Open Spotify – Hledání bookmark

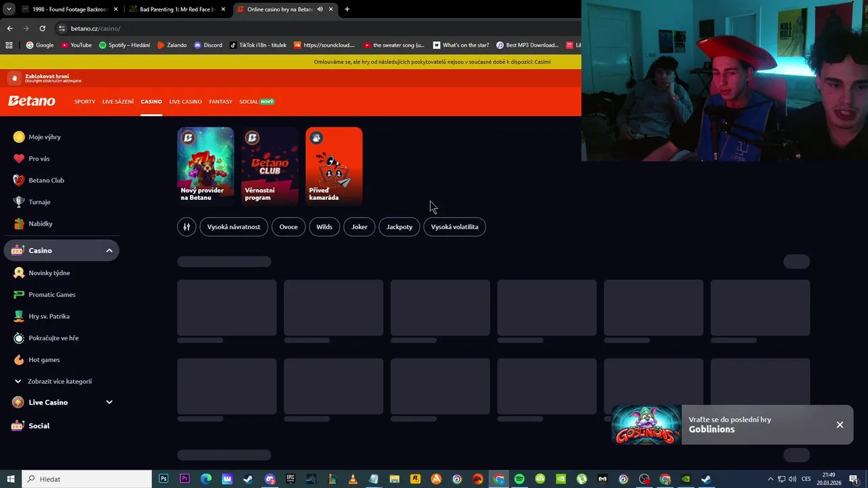[x=124, y=45]
